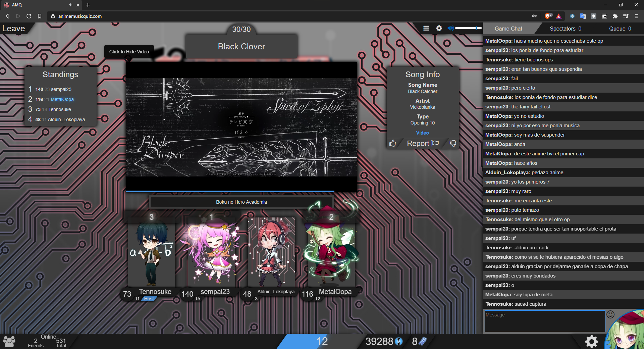Click the saved passwords key icon

point(534,16)
